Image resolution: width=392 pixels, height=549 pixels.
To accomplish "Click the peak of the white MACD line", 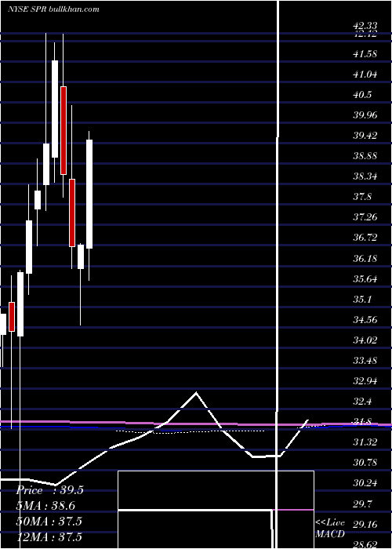I will coord(196,393).
